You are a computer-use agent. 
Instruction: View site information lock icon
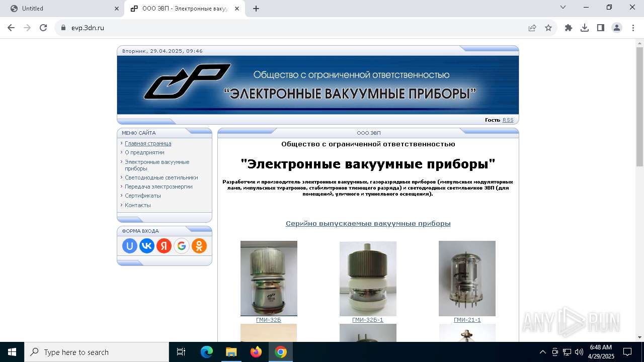[x=63, y=28]
